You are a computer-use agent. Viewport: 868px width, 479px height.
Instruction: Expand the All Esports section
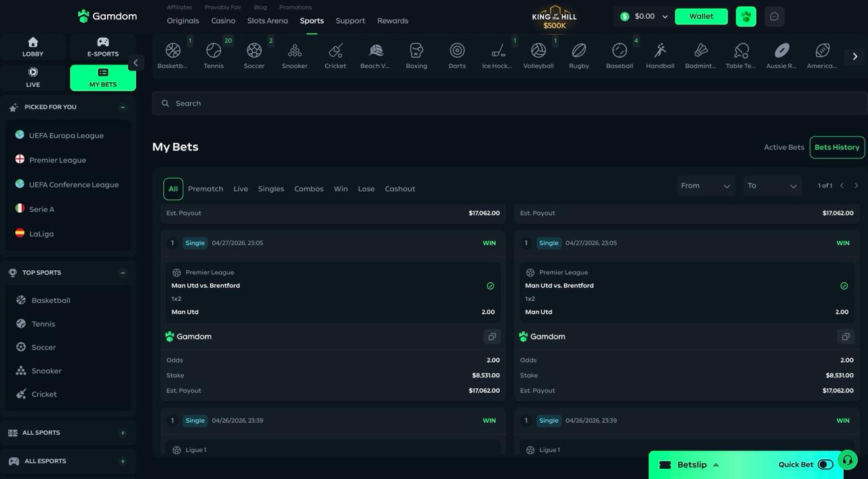(x=123, y=461)
